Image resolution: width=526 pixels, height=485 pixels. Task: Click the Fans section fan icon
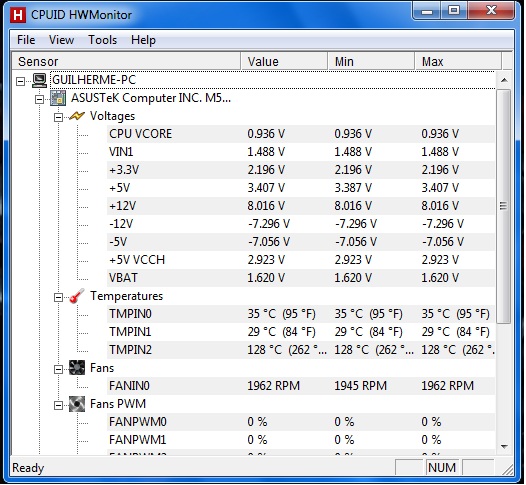(x=77, y=368)
